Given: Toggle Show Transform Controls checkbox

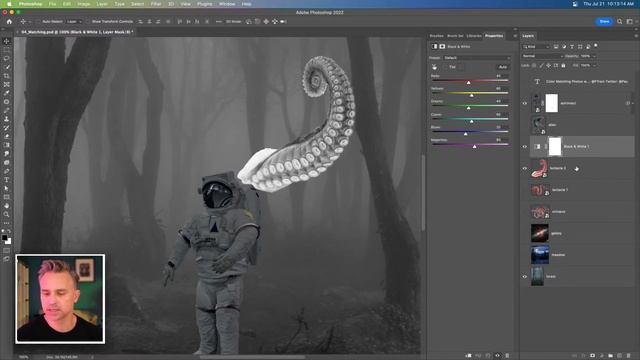Looking at the screenshot, I should (x=88, y=21).
